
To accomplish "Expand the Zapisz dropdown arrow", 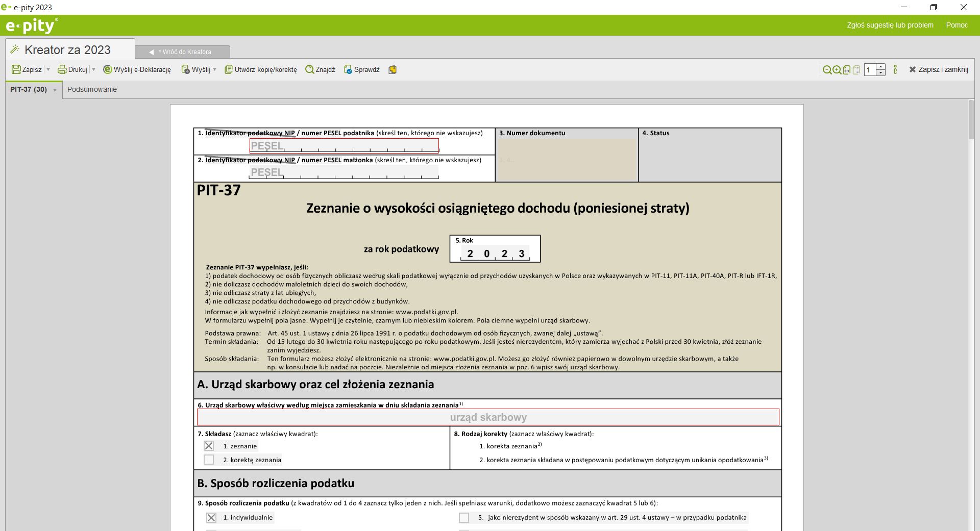I will tap(48, 69).
